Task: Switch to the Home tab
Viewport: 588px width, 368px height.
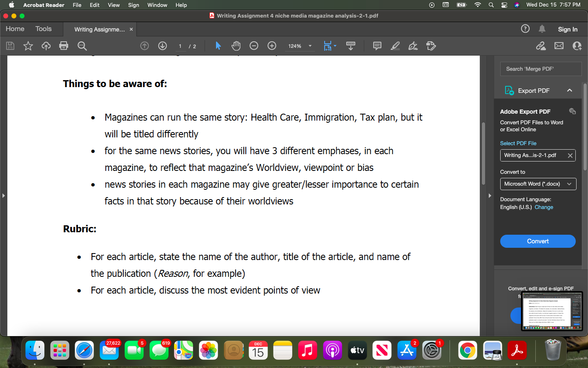Action: [x=15, y=29]
